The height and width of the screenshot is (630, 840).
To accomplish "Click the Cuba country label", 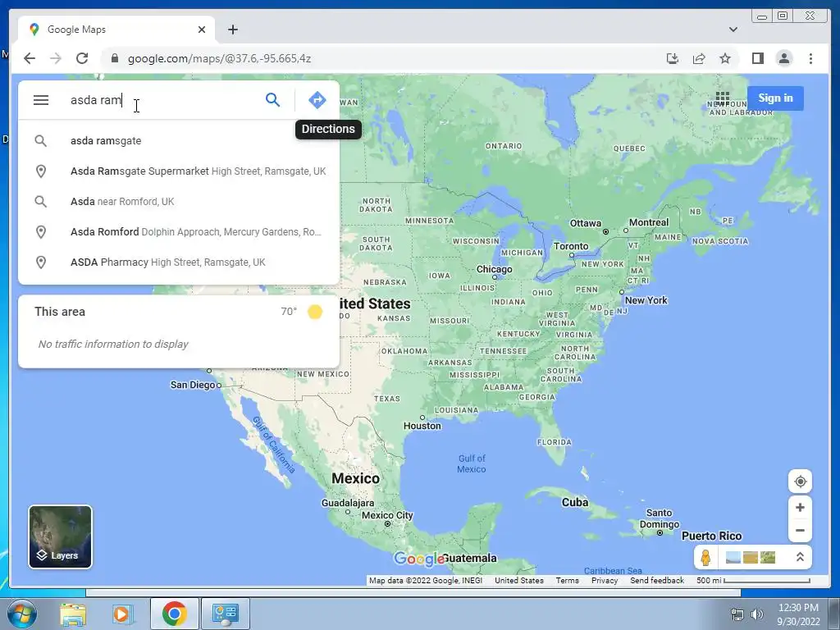I will click(x=575, y=502).
